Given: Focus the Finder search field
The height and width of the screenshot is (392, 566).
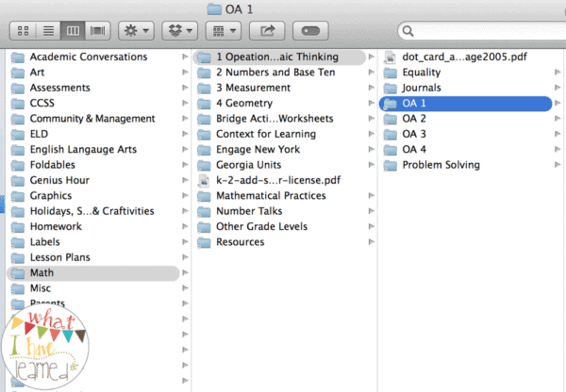Looking at the screenshot, I should (482, 31).
